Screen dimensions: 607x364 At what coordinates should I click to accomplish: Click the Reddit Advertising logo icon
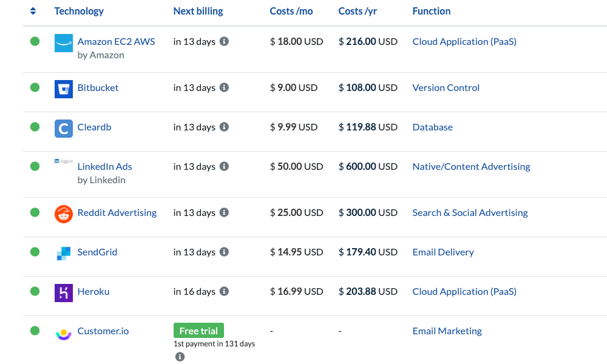click(x=64, y=214)
